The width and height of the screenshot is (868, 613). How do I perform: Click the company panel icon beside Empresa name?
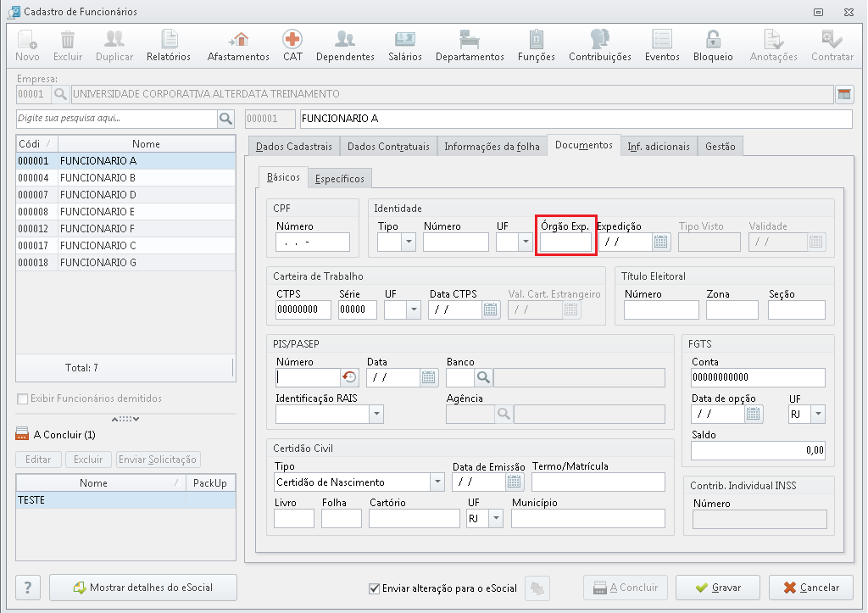[x=844, y=94]
